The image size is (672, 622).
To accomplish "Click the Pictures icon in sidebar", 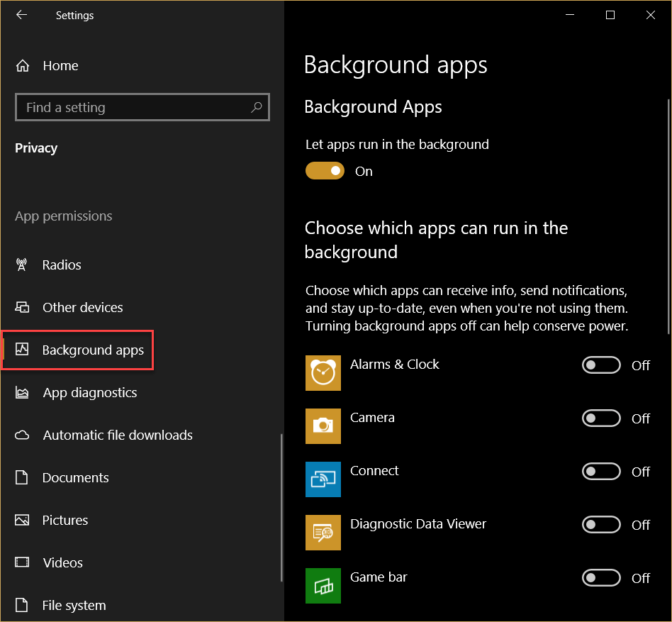I will tap(22, 520).
